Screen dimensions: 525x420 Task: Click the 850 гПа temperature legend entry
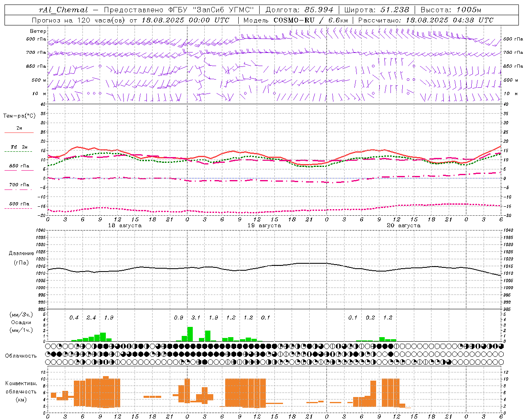tap(19, 166)
